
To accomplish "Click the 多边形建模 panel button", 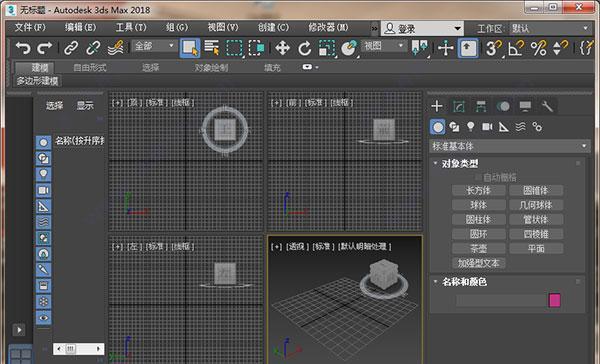I will 37,81.
